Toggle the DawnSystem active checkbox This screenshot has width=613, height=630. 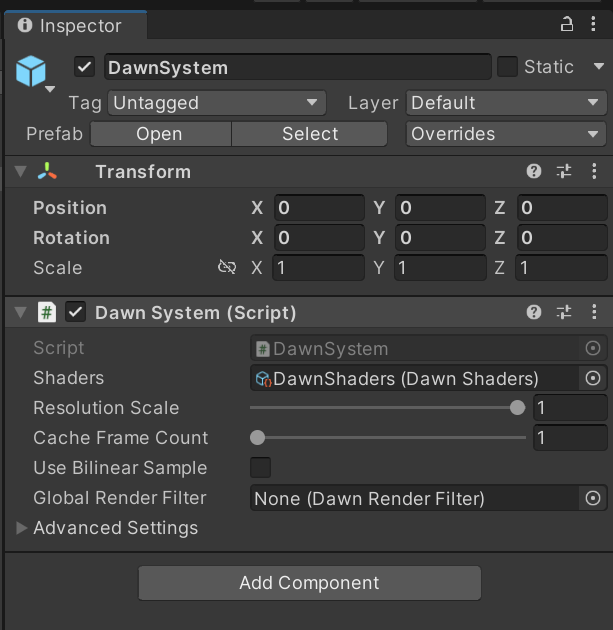tap(85, 67)
